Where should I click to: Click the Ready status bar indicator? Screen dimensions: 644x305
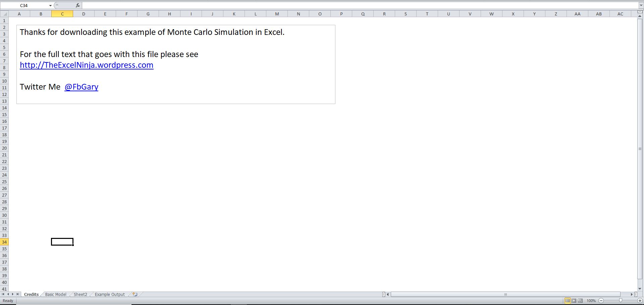tap(8, 301)
